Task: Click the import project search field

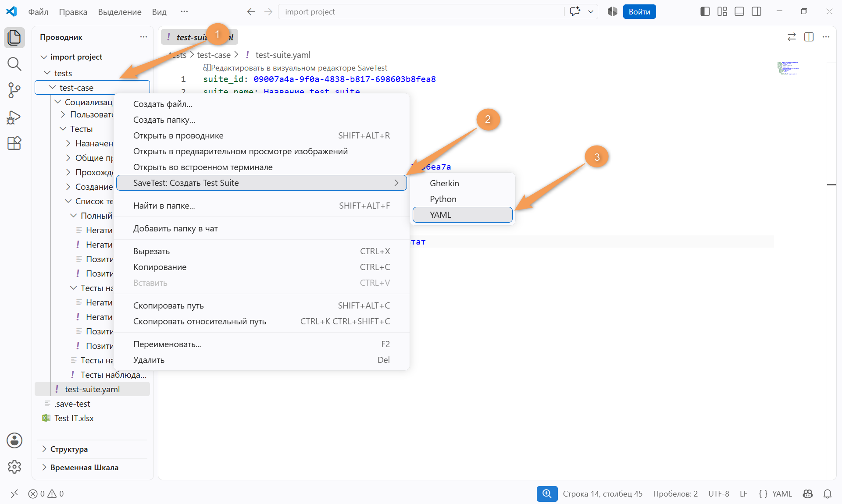Action: coord(421,12)
